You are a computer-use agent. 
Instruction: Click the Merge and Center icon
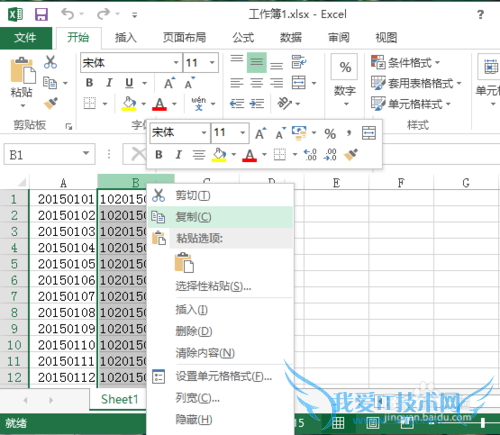[x=299, y=83]
